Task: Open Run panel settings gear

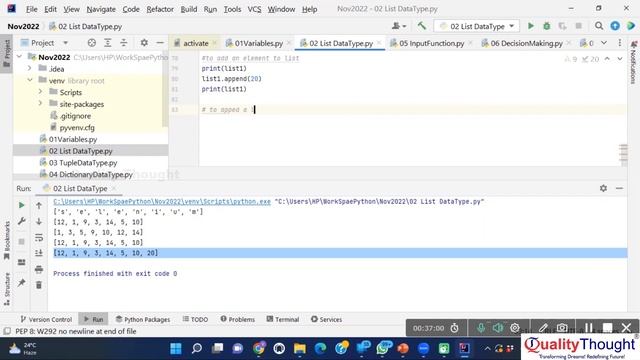Action: [603, 188]
